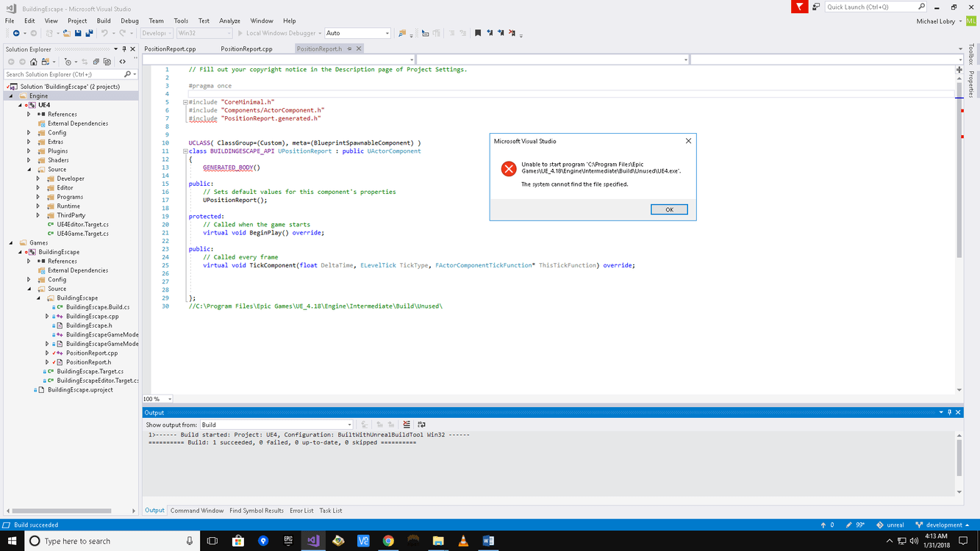Switch to the PositionReport.h tab
The image size is (980, 551).
pyautogui.click(x=322, y=48)
